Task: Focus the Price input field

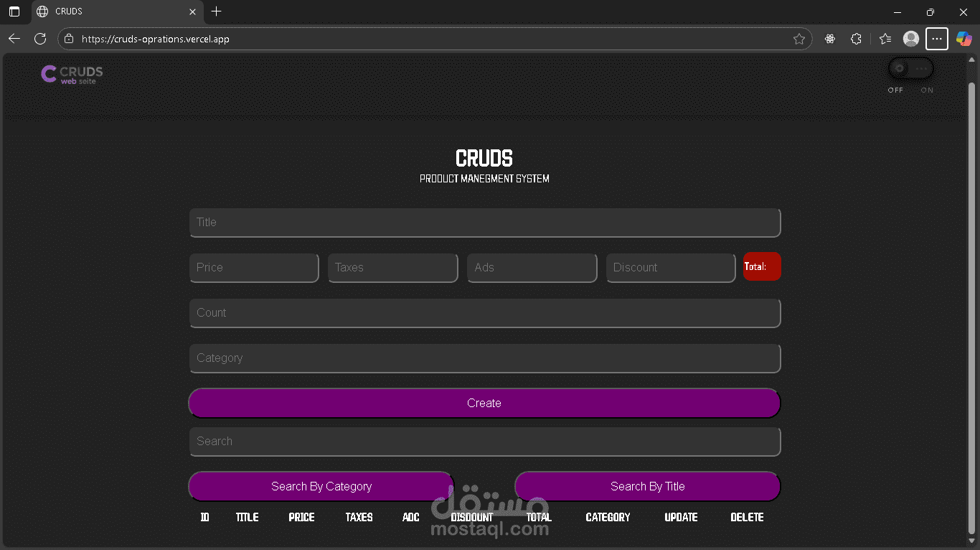Action: [254, 268]
